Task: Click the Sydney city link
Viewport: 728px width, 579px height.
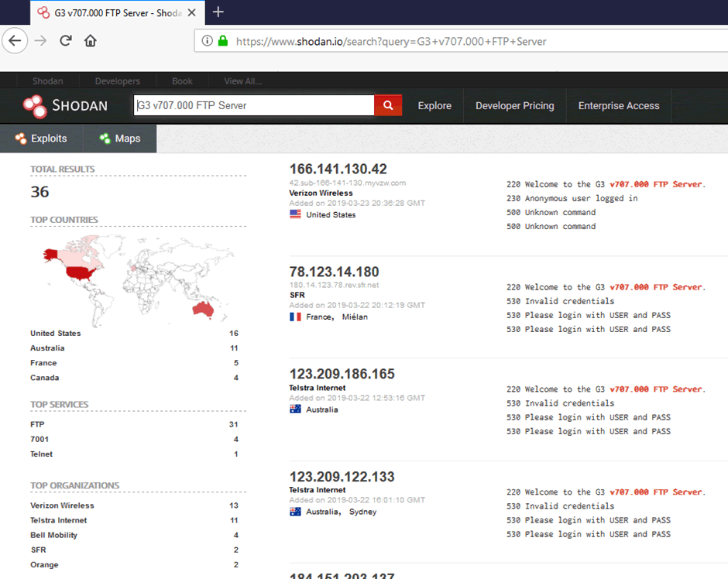Action: (x=362, y=512)
